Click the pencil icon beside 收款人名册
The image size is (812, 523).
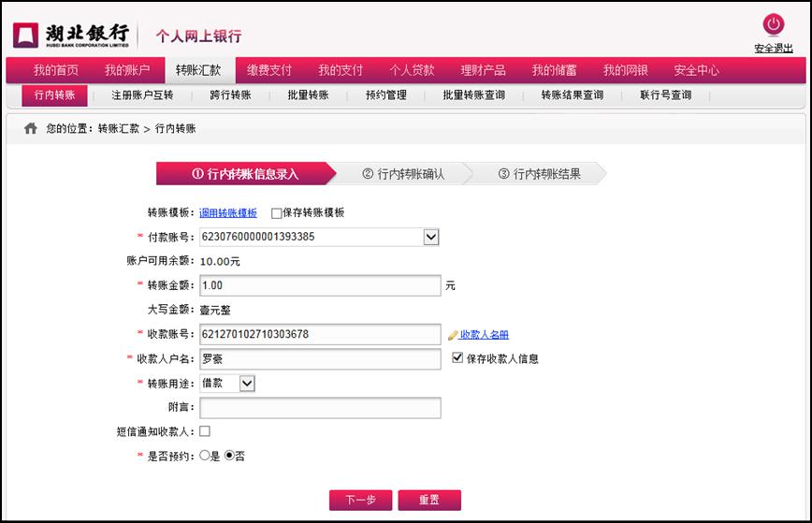click(453, 335)
